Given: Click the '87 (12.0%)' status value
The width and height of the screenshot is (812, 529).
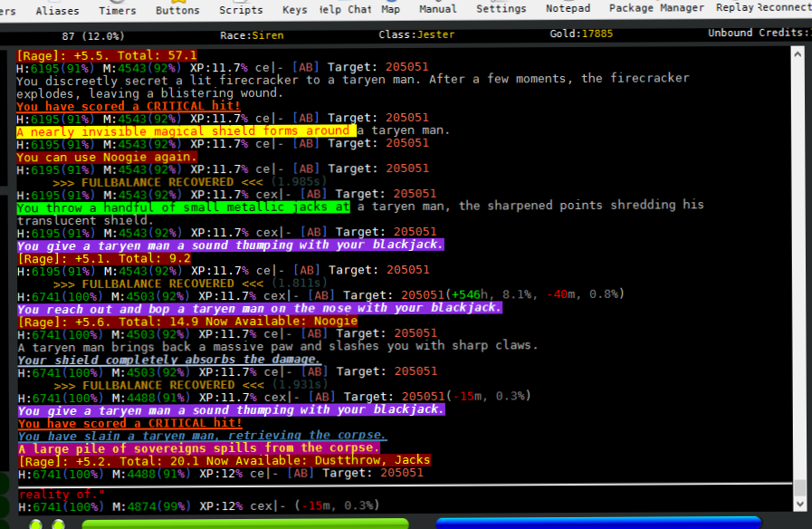Looking at the screenshot, I should pyautogui.click(x=92, y=36).
